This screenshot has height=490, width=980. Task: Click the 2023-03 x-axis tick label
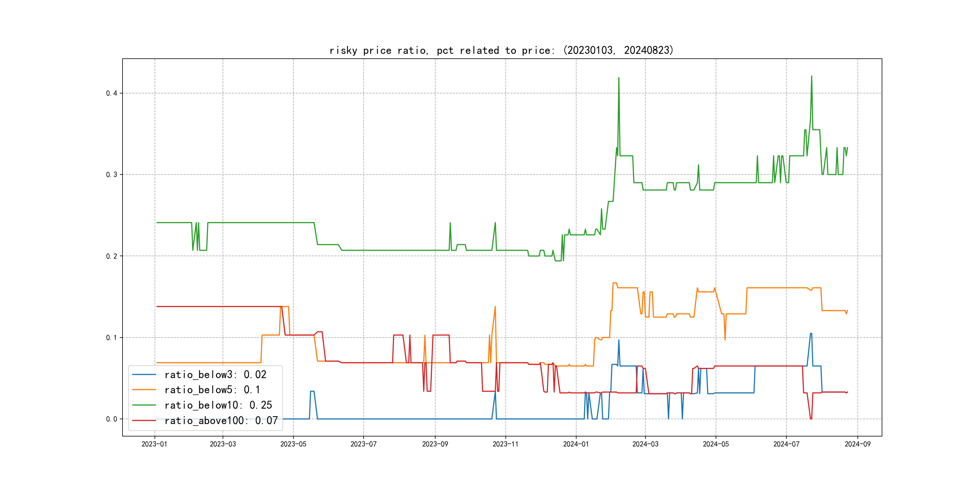[223, 444]
